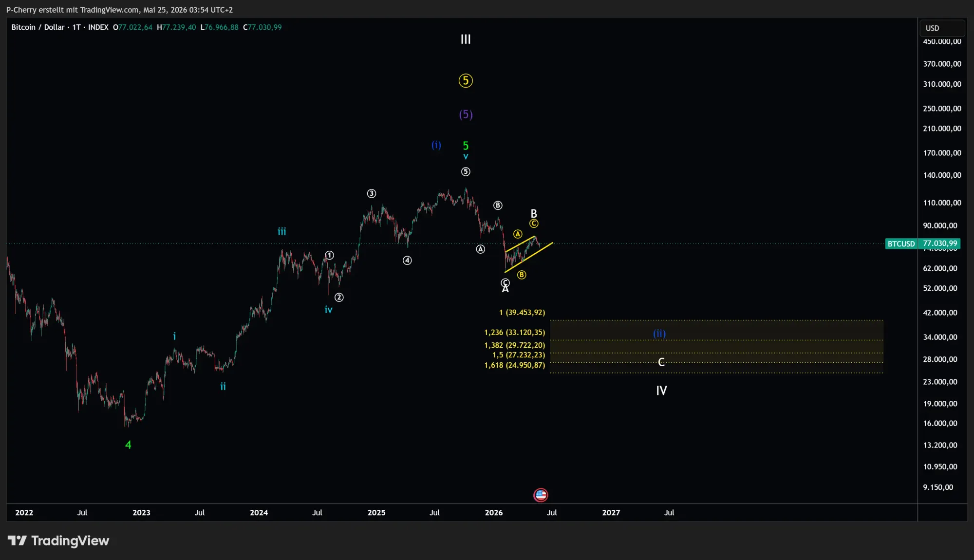
Task: Click the open value 77.022,64
Action: click(x=135, y=27)
